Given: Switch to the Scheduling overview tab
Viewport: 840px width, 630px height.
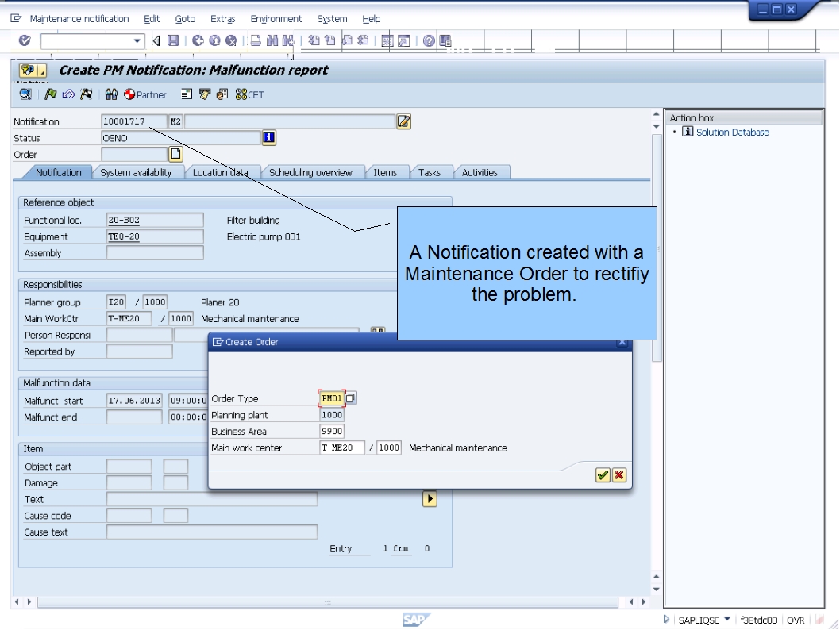Looking at the screenshot, I should (310, 172).
